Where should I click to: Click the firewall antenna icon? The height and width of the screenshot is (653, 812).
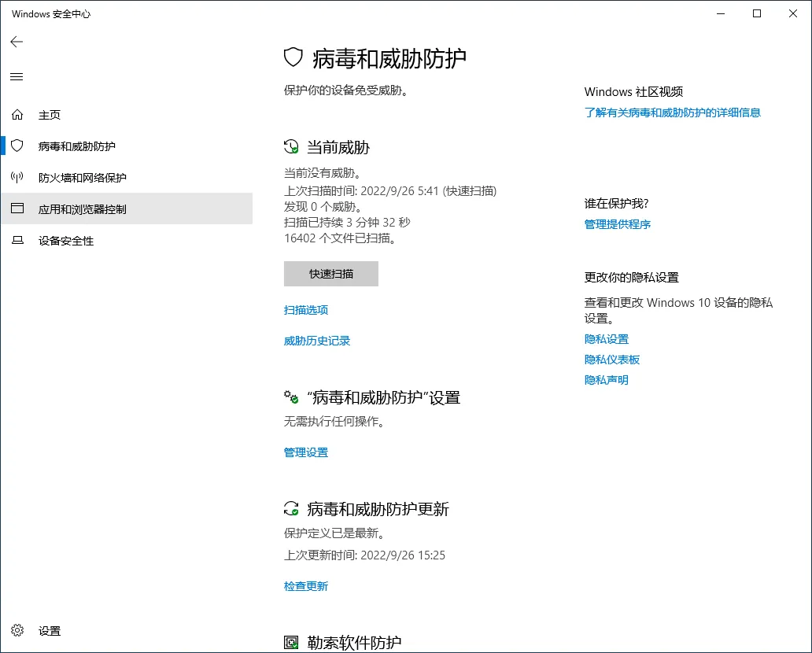click(x=17, y=178)
